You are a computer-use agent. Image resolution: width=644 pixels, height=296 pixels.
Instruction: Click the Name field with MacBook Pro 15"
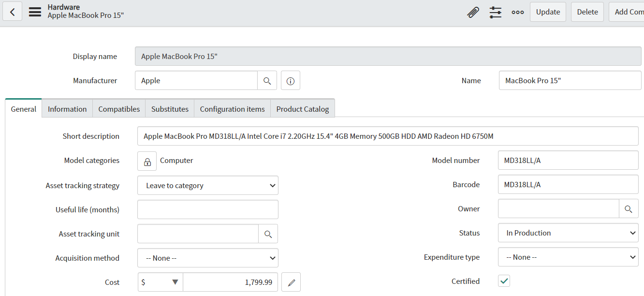click(570, 80)
